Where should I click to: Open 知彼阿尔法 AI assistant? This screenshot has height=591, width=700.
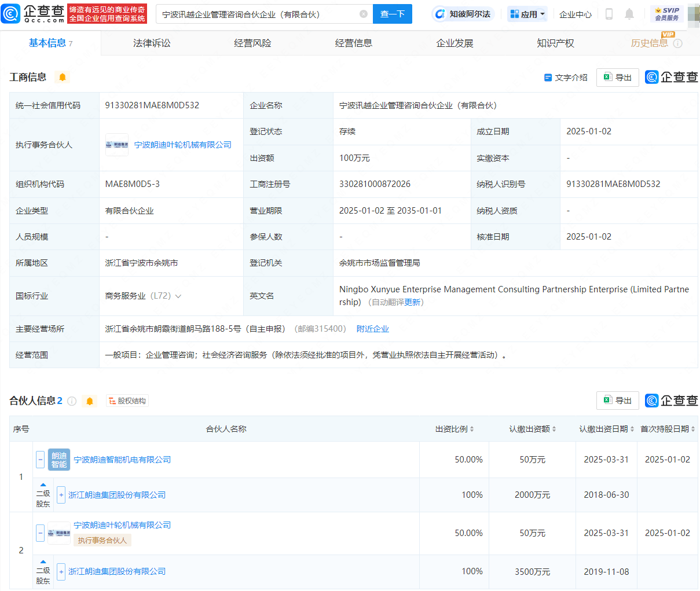pyautogui.click(x=462, y=14)
